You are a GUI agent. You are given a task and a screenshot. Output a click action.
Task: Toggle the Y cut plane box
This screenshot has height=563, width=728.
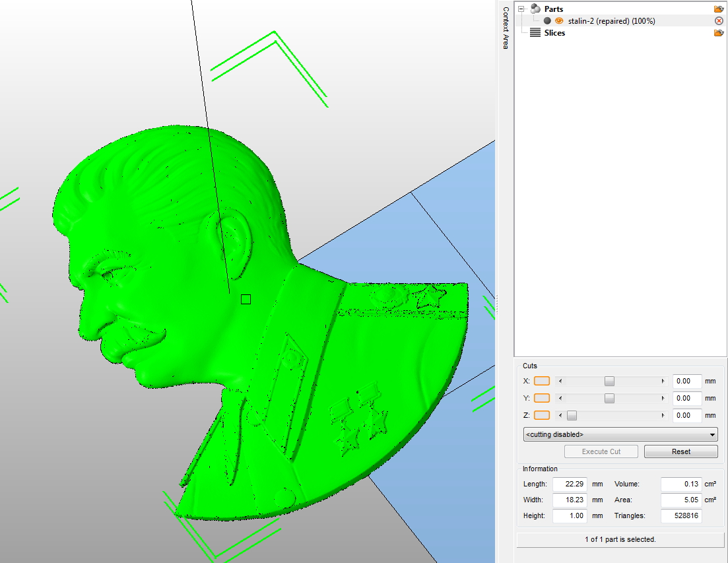[x=542, y=398]
